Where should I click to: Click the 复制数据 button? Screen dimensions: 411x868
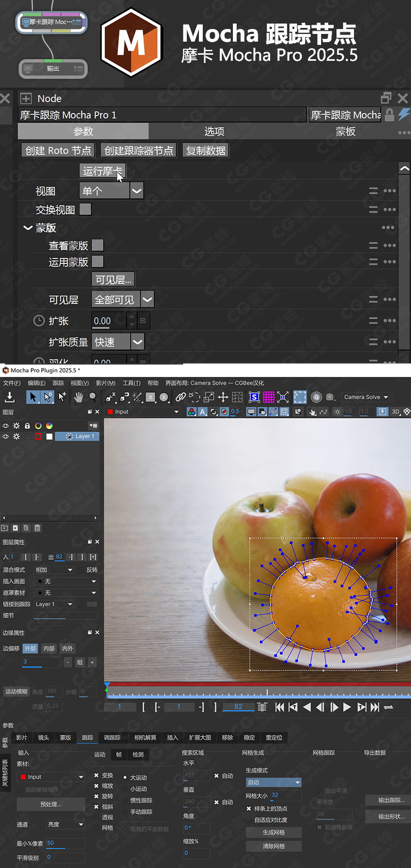point(206,151)
